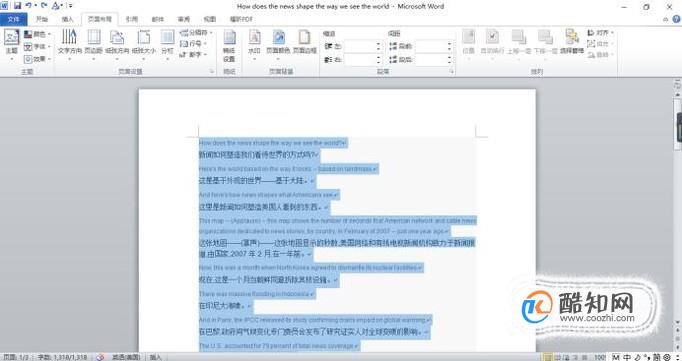The width and height of the screenshot is (682, 361).
Task: Undo the last action
Action: pos(29,6)
